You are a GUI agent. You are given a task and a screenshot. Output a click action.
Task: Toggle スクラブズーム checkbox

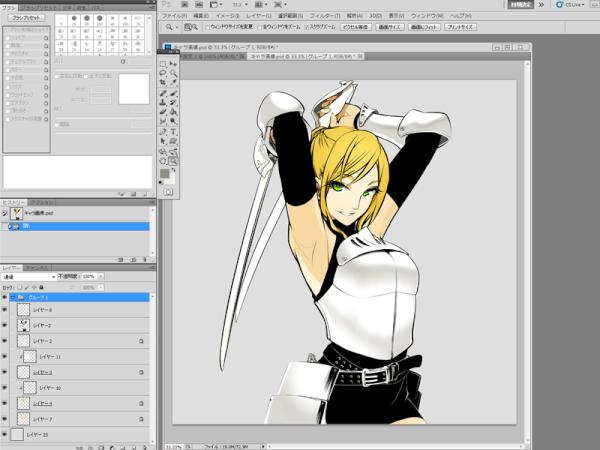(307, 27)
